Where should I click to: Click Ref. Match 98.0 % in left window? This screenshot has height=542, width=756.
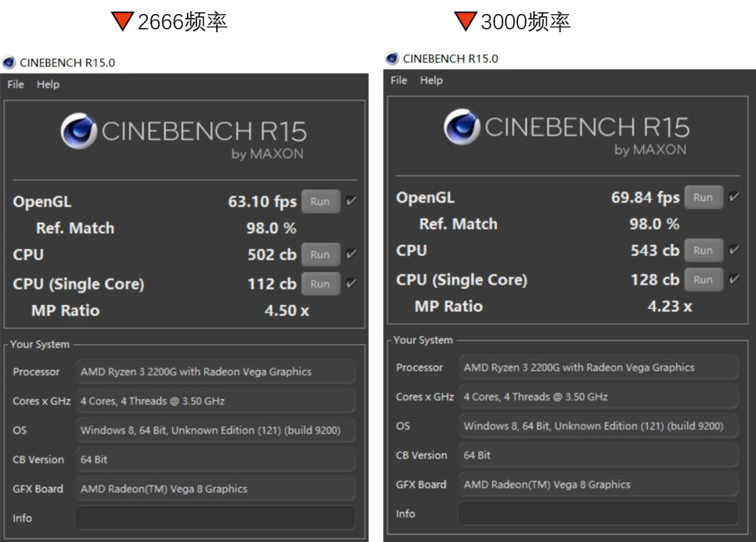(x=272, y=228)
